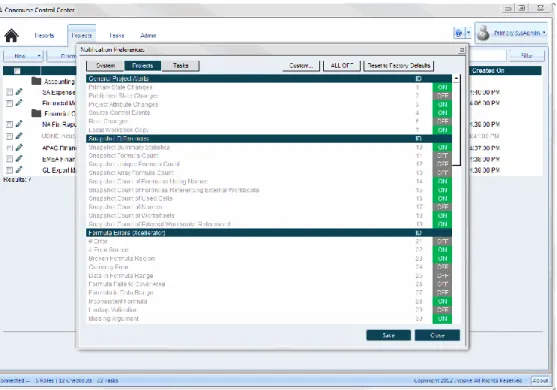The width and height of the screenshot is (557, 390).
Task: Toggle Data in Formula Range alert
Action: coord(442,276)
